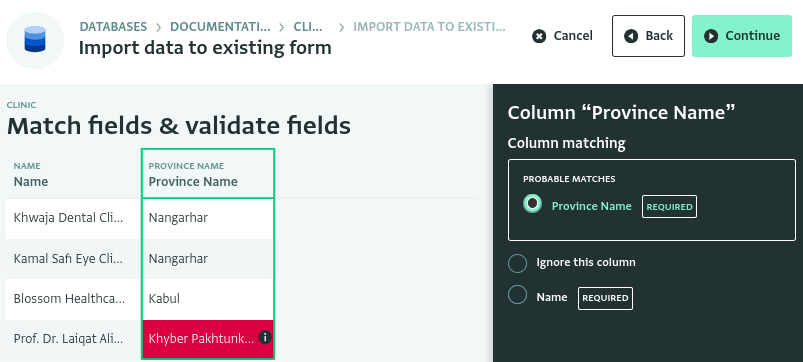Click the Continue play circle icon
This screenshot has width=803, height=362.
pos(711,36)
